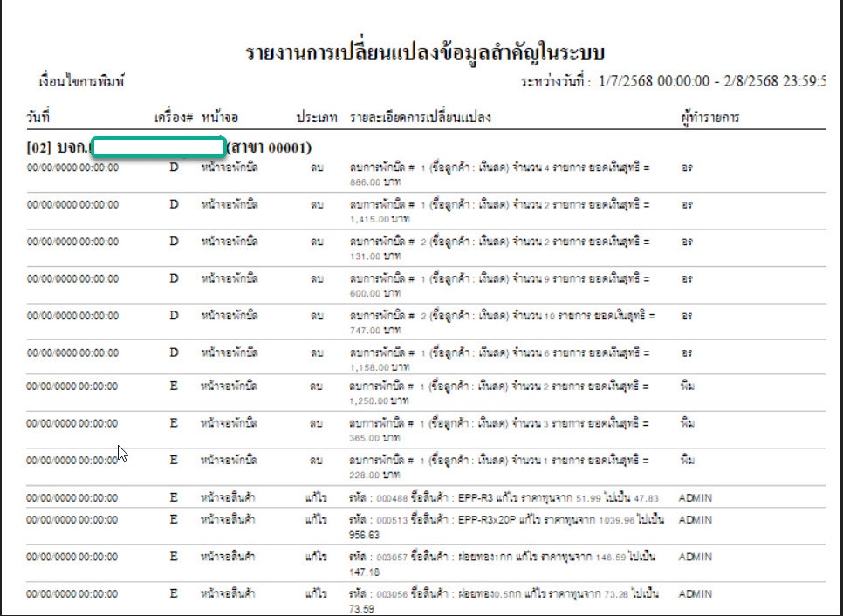This screenshot has height=616, width=843.
Task: Select the (สาขา 00001) branch label
Action: tap(271, 147)
